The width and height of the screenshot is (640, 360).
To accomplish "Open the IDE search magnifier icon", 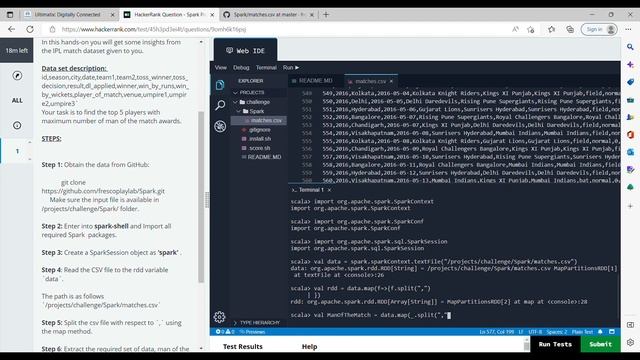I will click(x=220, y=105).
